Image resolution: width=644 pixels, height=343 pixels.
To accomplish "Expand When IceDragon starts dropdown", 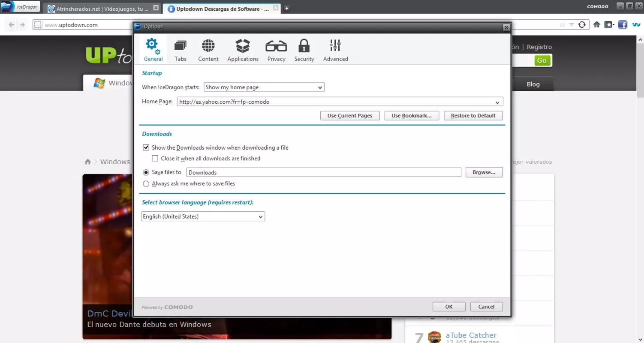I will [x=264, y=87].
